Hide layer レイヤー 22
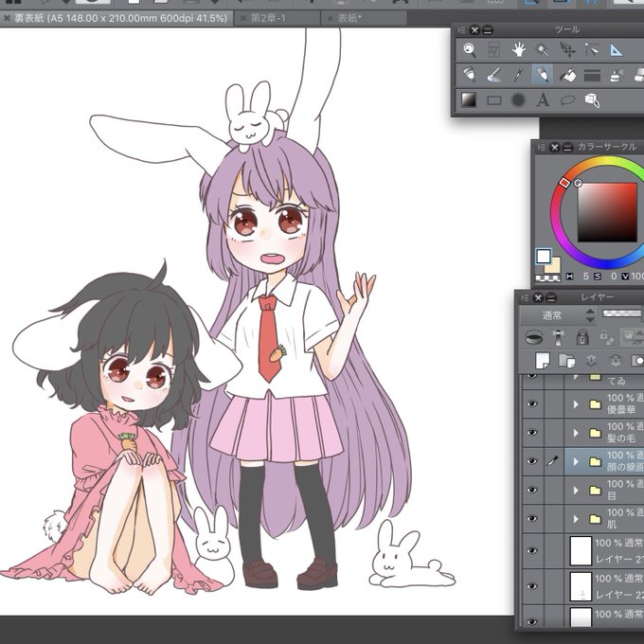 532,586
